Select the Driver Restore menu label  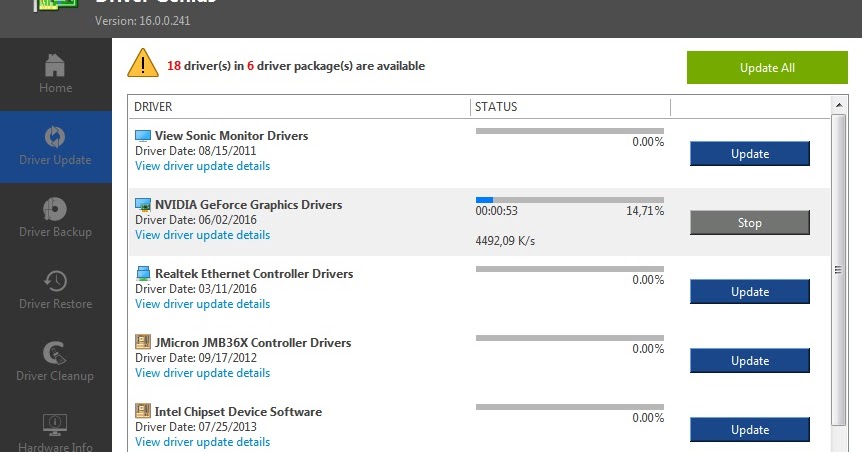pos(55,304)
